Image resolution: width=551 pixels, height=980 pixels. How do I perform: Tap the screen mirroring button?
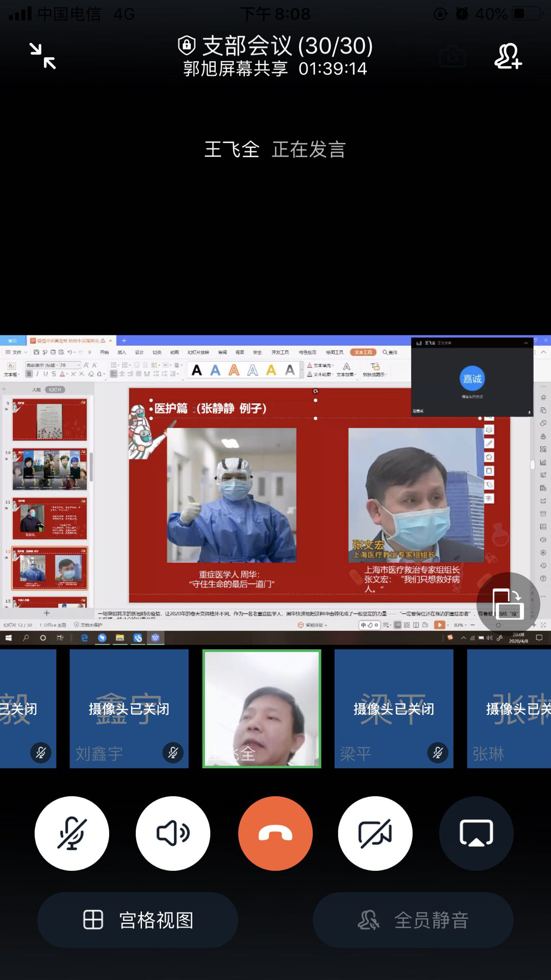point(476,833)
